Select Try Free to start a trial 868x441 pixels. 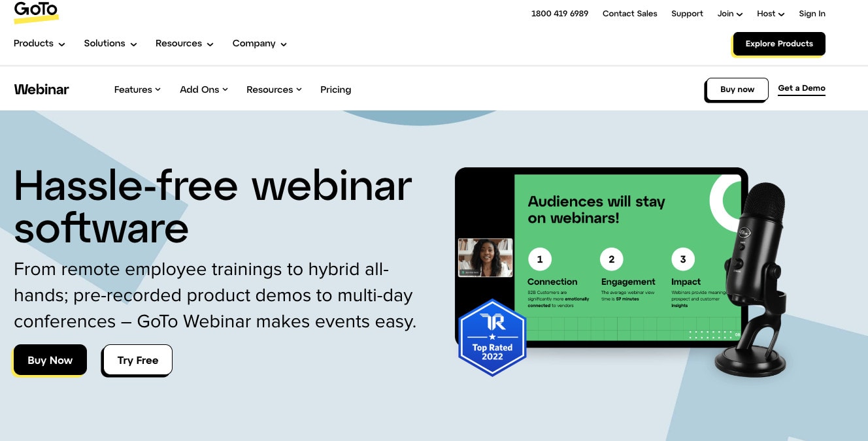(137, 360)
